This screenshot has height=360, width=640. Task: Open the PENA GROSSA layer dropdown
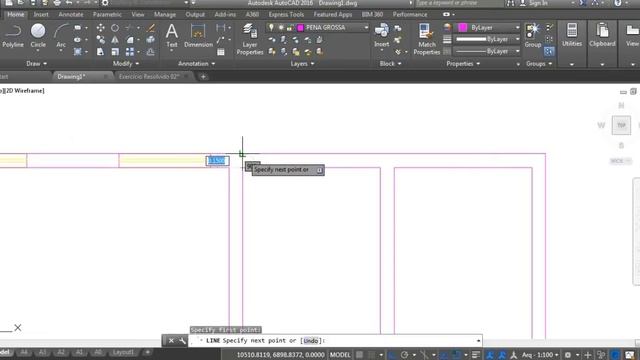point(366,27)
